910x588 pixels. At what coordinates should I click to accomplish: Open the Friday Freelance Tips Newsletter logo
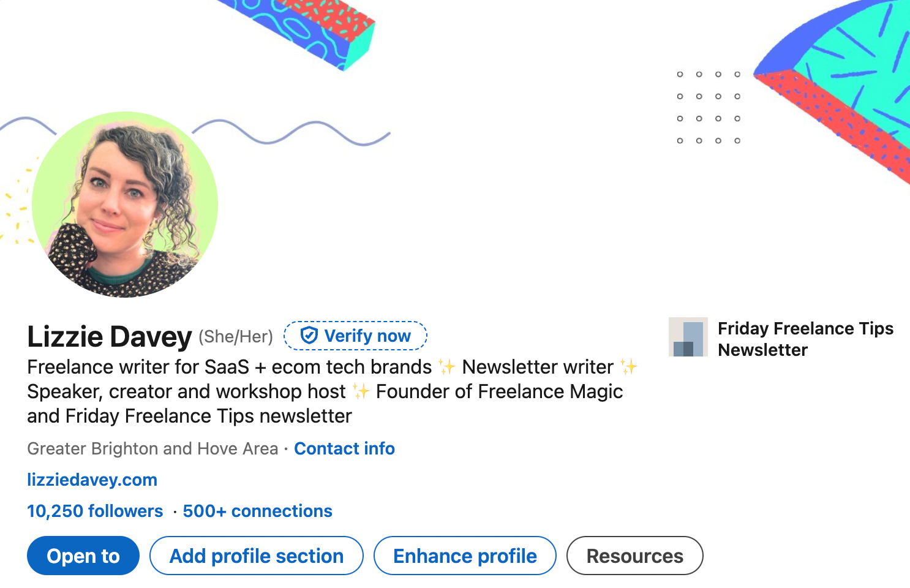[688, 336]
